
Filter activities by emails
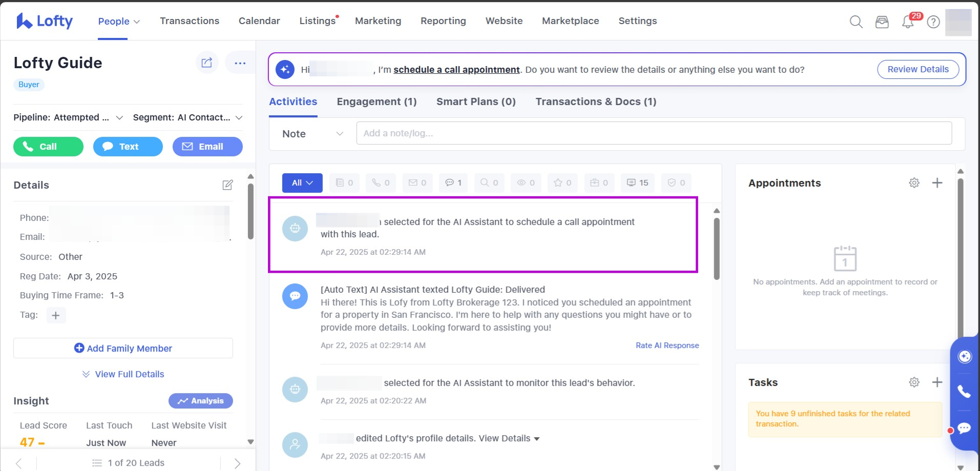pyautogui.click(x=417, y=183)
